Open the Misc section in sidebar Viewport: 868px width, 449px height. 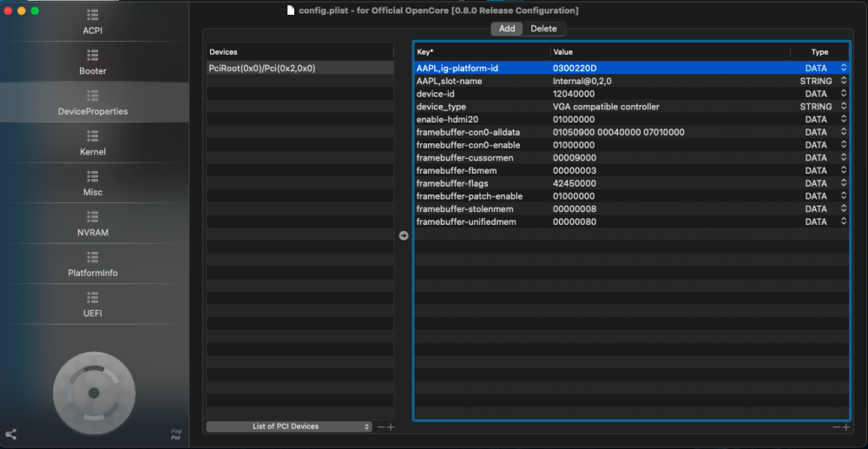(93, 184)
